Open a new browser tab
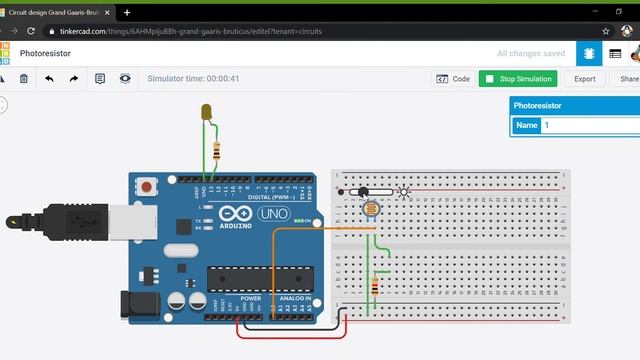 coord(127,13)
